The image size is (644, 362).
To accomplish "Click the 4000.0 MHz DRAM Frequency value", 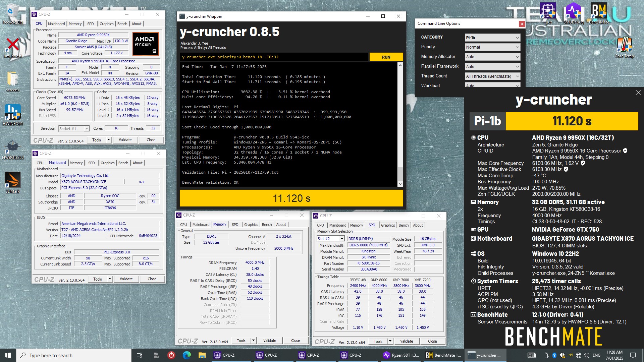I will [255, 262].
